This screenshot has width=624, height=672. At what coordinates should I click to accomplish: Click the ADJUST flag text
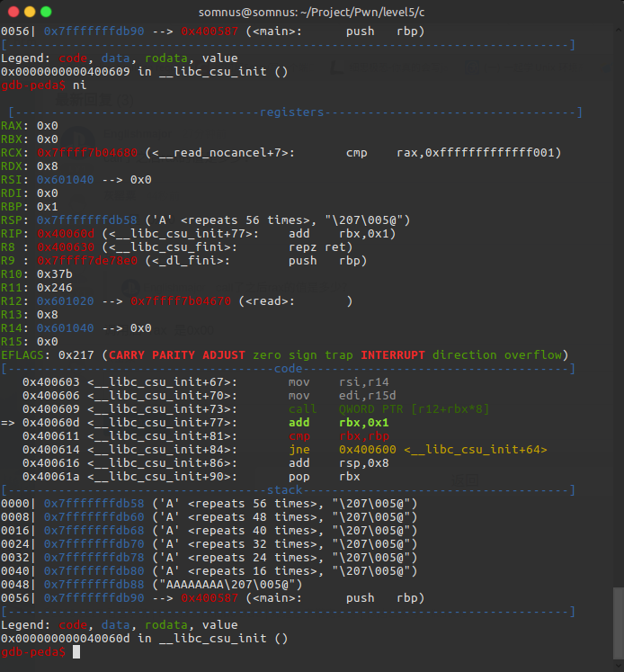[x=224, y=355]
